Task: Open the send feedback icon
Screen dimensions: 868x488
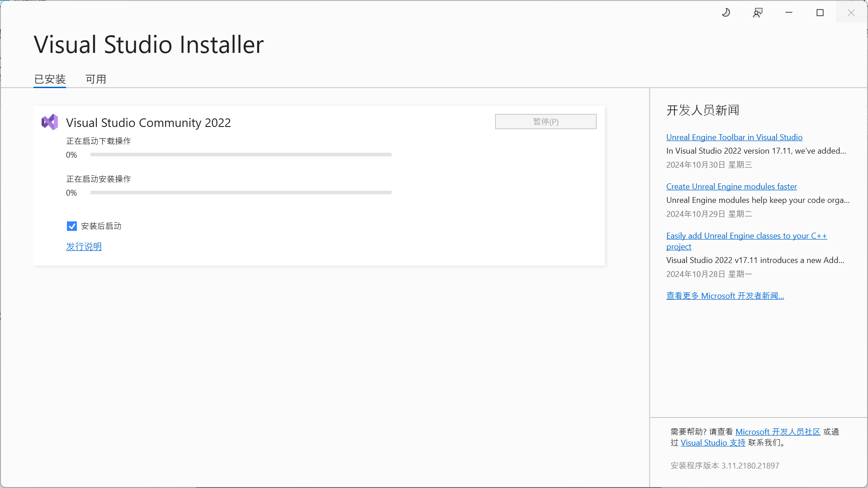Action: coord(758,13)
